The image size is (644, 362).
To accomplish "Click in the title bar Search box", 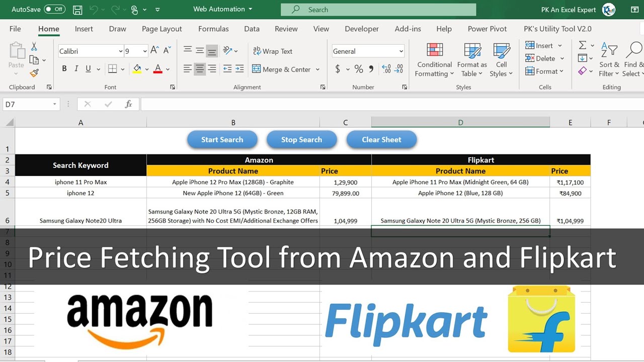I will click(x=378, y=10).
